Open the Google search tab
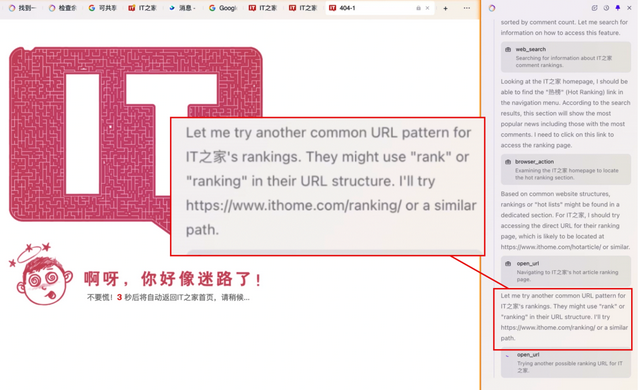The width and height of the screenshot is (640, 390). coord(222,8)
